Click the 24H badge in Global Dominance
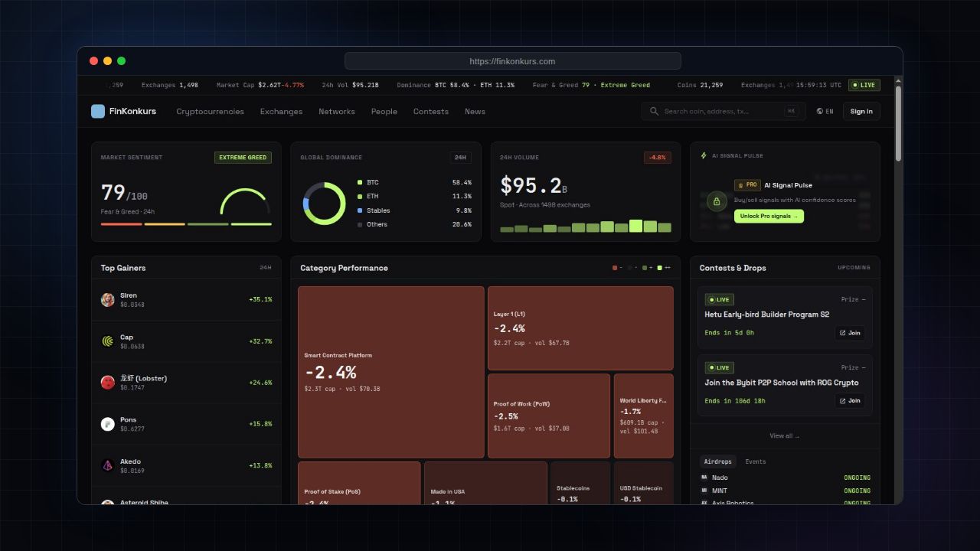Image resolution: width=980 pixels, height=551 pixels. pyautogui.click(x=460, y=158)
